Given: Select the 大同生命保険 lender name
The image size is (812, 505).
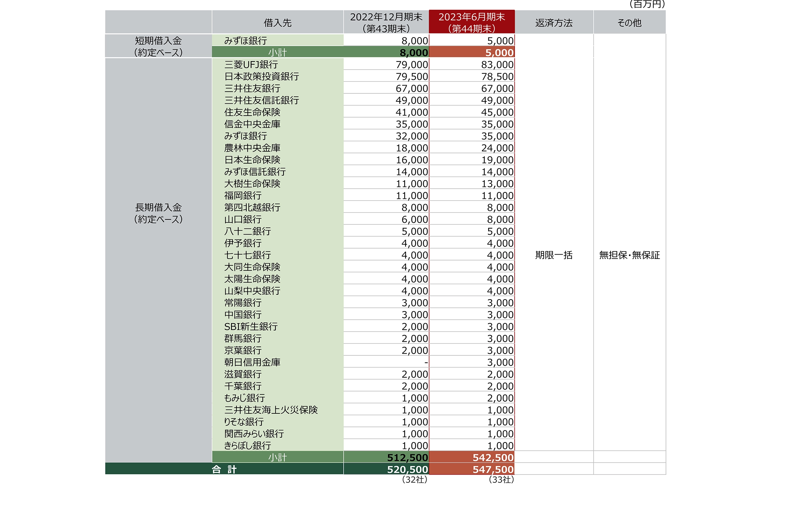Looking at the screenshot, I should point(252,267).
